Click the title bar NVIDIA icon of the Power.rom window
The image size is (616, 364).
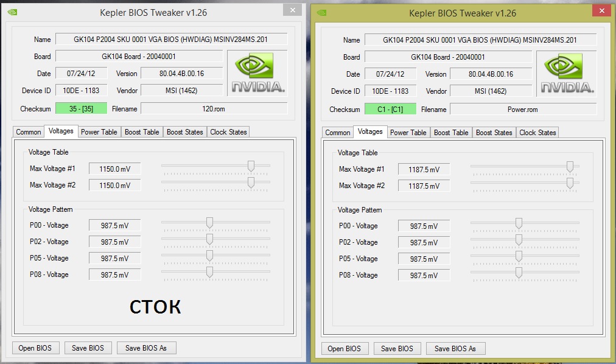(x=321, y=12)
